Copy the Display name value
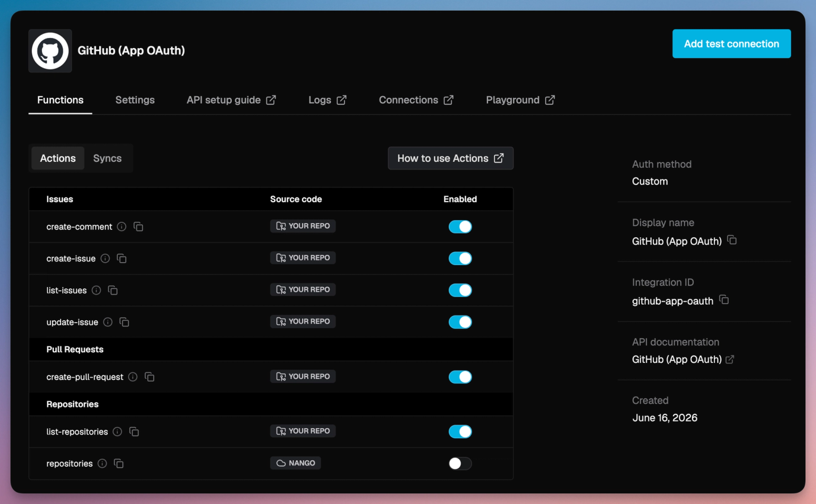The image size is (816, 504). [x=732, y=240]
